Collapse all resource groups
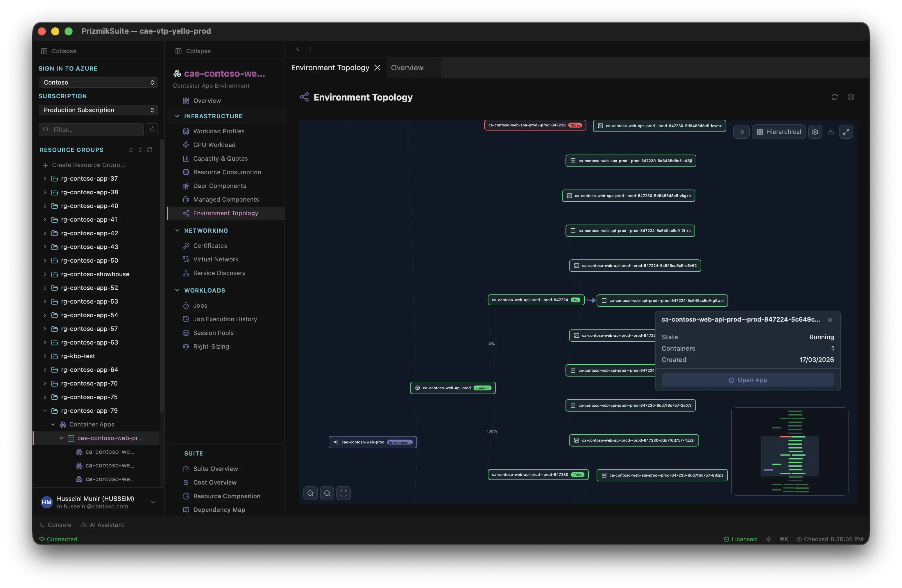The height and width of the screenshot is (588, 902). coord(140,150)
